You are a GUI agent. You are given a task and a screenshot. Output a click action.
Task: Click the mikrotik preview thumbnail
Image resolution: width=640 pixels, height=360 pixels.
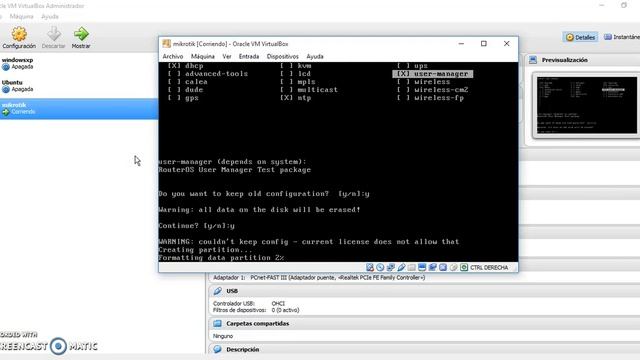pyautogui.click(x=587, y=105)
